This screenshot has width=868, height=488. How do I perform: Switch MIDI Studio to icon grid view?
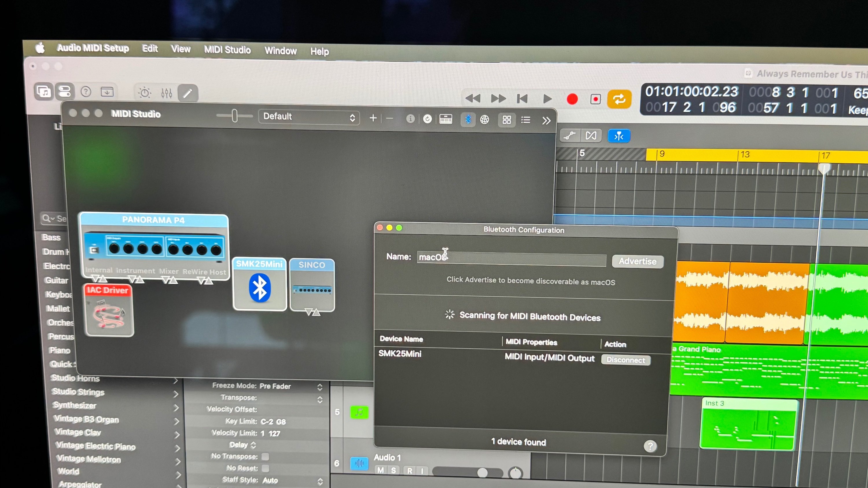(x=506, y=120)
